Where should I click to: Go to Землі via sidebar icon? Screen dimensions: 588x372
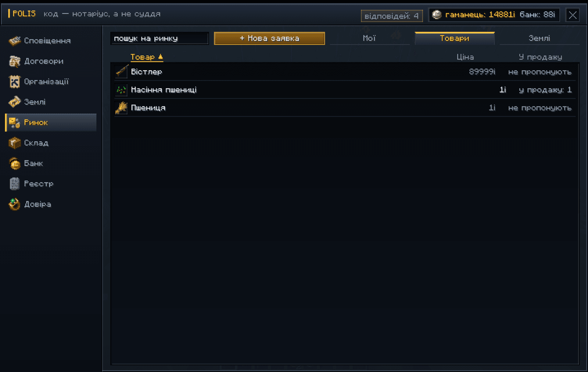[15, 102]
